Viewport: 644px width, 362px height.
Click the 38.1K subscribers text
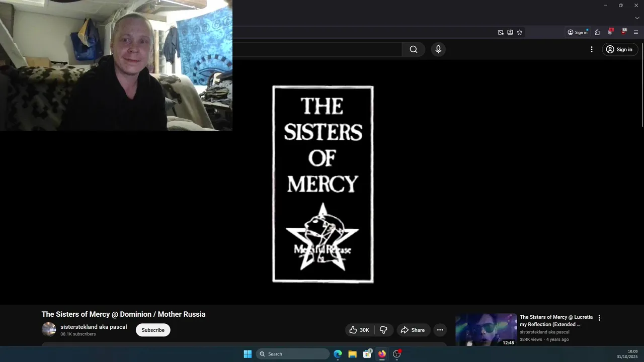pos(78,334)
